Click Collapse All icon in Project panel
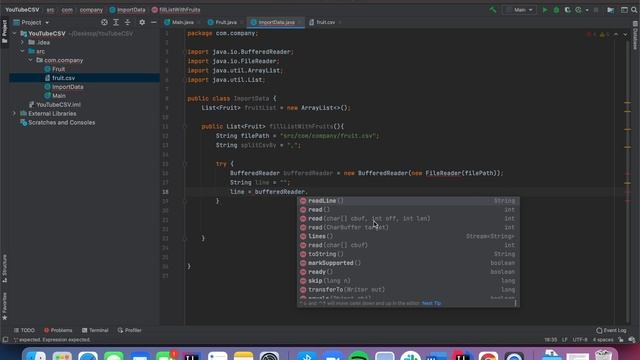Image resolution: width=640 pixels, height=360 pixels. pyautogui.click(x=127, y=22)
